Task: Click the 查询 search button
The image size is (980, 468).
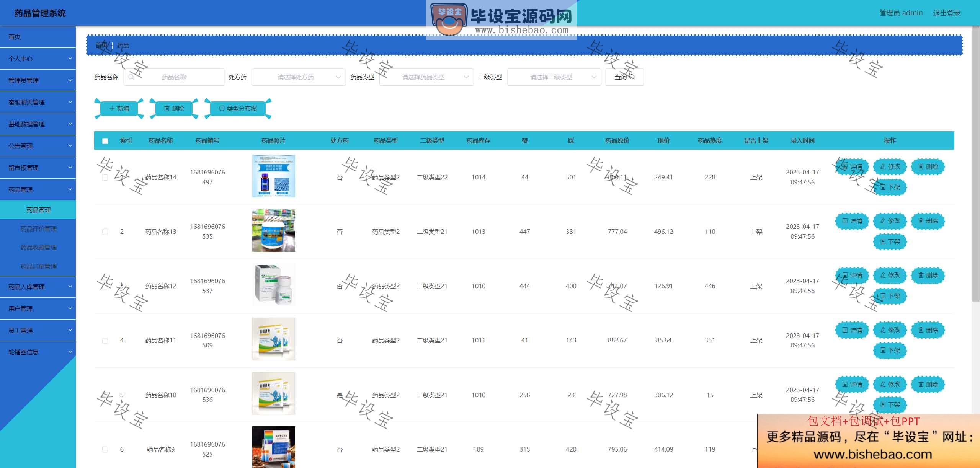Action: tap(624, 77)
